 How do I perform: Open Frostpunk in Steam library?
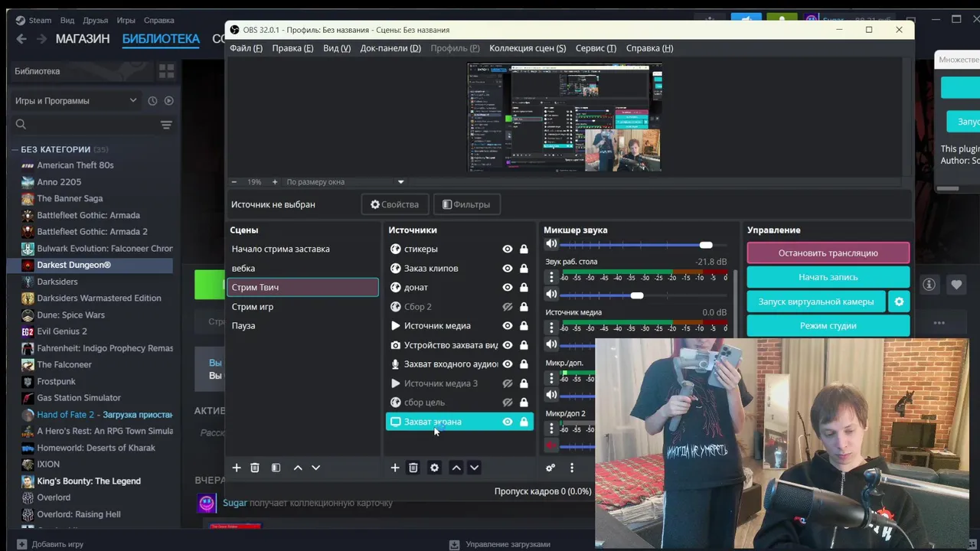[x=57, y=381]
